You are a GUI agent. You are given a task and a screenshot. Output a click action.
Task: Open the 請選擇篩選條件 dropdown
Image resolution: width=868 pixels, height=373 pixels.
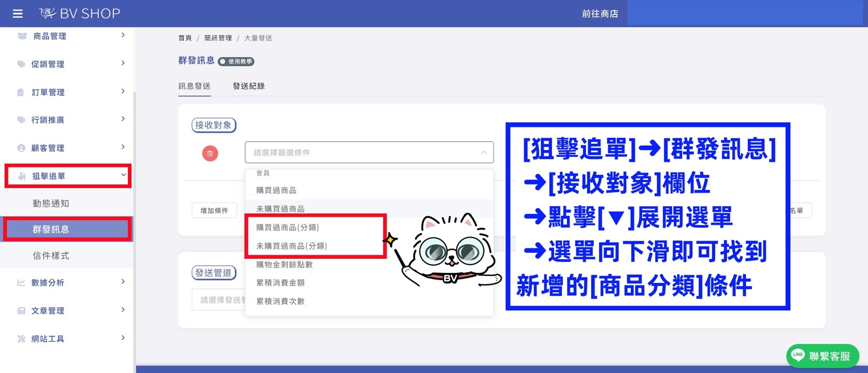(369, 153)
